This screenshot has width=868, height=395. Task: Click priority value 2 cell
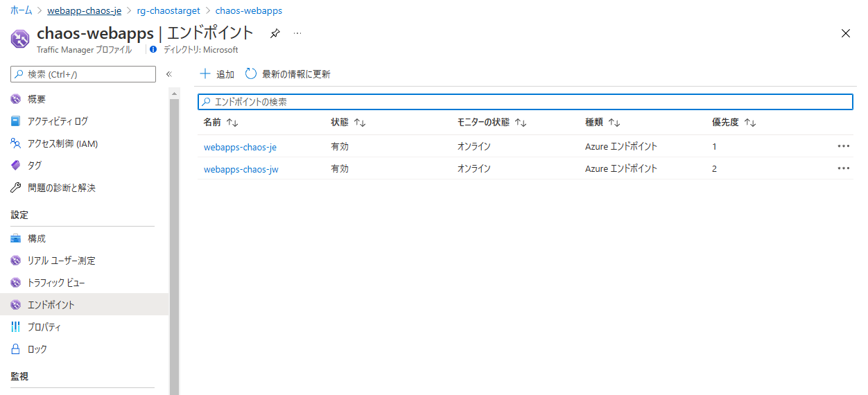pyautogui.click(x=714, y=169)
